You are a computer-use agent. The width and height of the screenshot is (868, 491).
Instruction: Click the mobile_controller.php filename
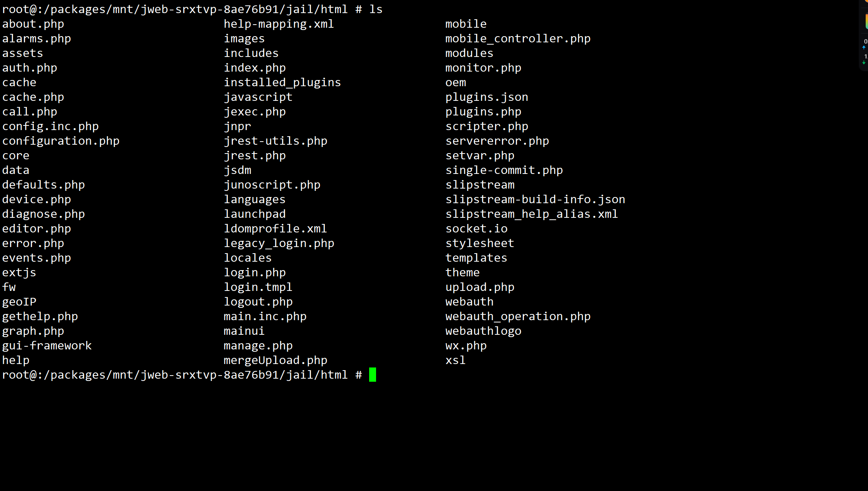518,38
